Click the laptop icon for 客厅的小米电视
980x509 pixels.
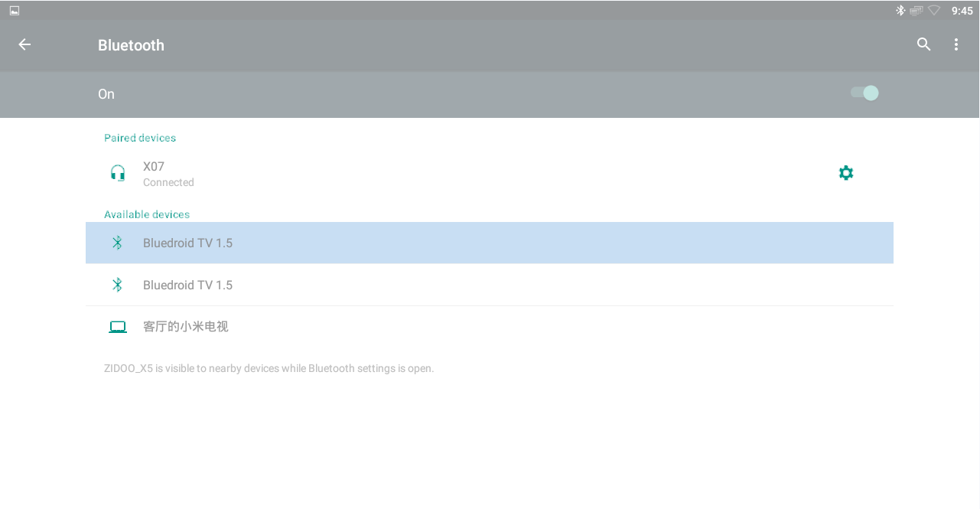point(117,327)
